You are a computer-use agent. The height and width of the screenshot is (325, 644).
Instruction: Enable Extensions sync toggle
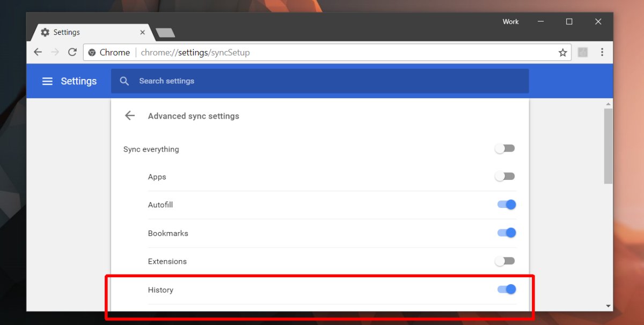[x=505, y=261]
